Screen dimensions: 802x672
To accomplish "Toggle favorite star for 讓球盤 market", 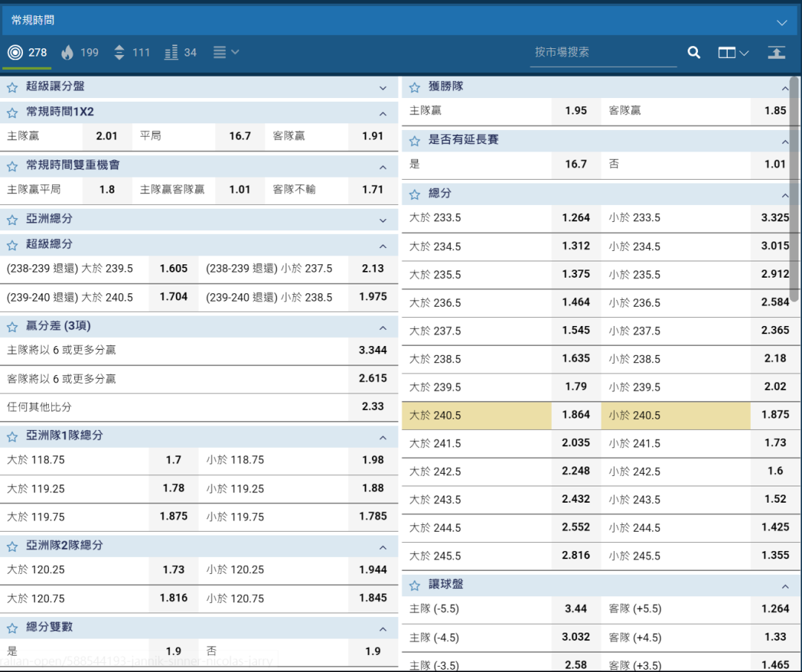I will click(414, 586).
